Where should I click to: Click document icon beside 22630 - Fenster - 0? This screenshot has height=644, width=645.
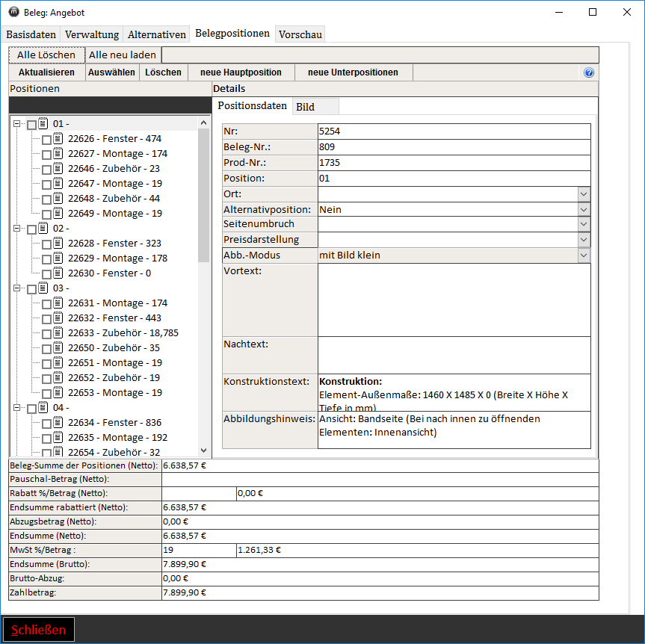coord(58,273)
